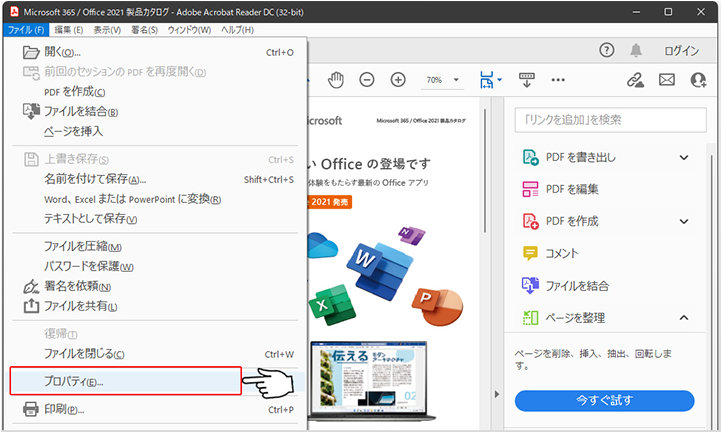Select the PDF を書き出し tool

[580, 157]
